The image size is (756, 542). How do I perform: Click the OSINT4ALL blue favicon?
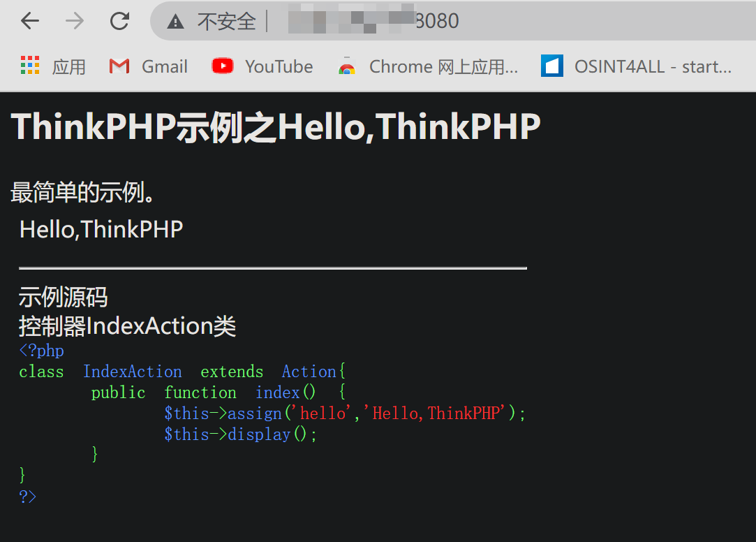click(x=552, y=66)
